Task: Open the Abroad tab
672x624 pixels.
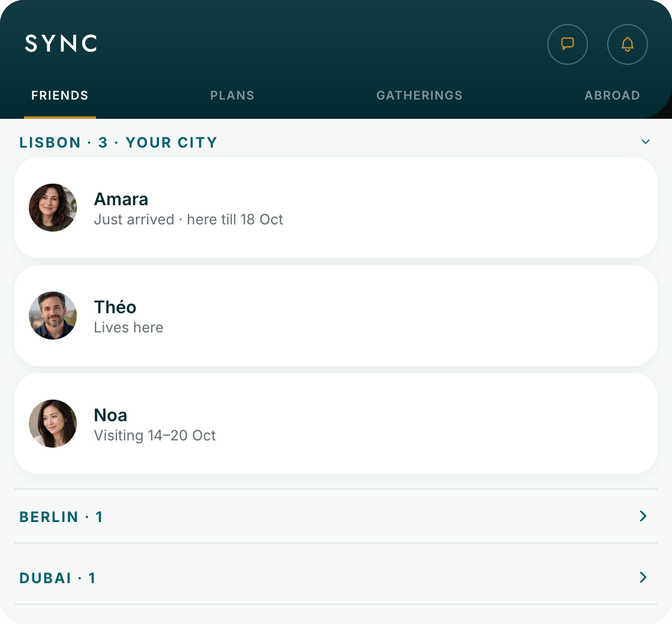Action: coord(612,95)
